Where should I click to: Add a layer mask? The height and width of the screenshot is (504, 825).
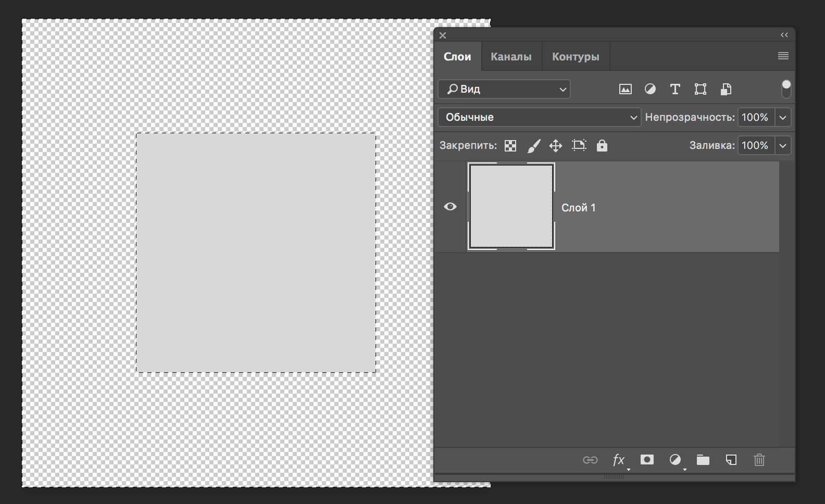(647, 460)
